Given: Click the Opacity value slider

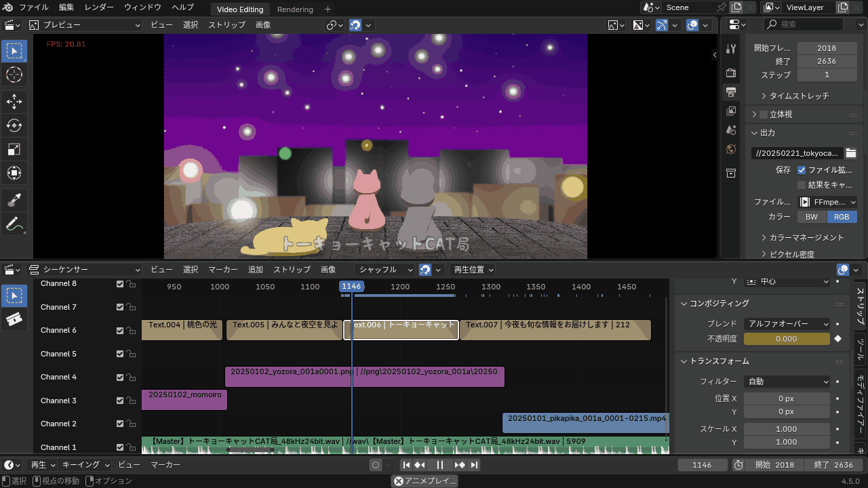Looking at the screenshot, I should pyautogui.click(x=787, y=339).
